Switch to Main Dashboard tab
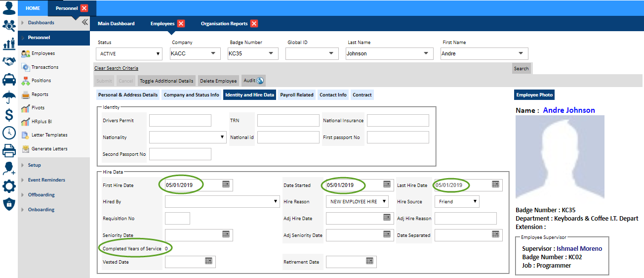This screenshot has width=644, height=278. point(116,24)
